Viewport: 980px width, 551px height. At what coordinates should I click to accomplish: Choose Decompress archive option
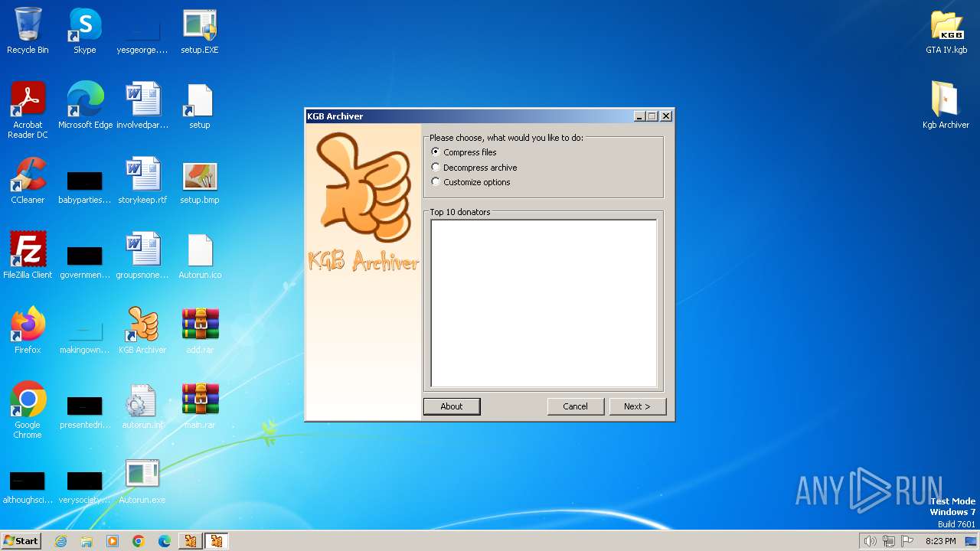(x=474, y=167)
